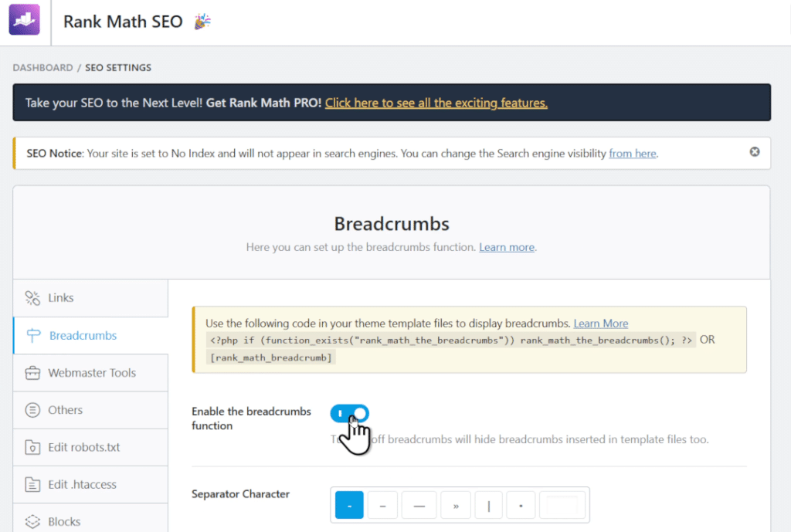Choose the bullet dot separator character
Viewport: 791px width, 532px height.
coord(521,504)
